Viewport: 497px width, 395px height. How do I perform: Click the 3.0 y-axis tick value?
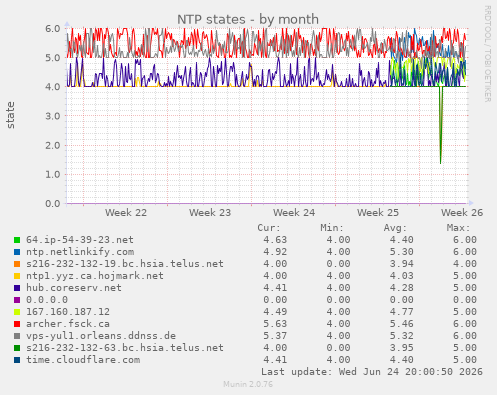53,116
